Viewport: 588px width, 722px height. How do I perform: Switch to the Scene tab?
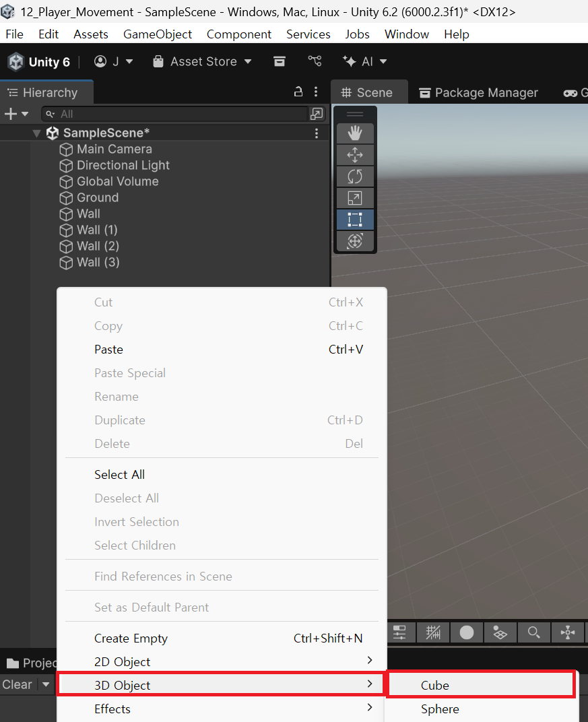[369, 92]
